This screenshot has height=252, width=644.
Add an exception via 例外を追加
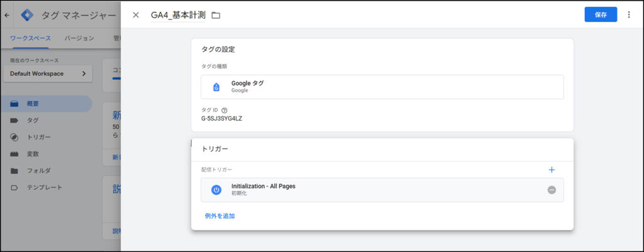tap(219, 216)
